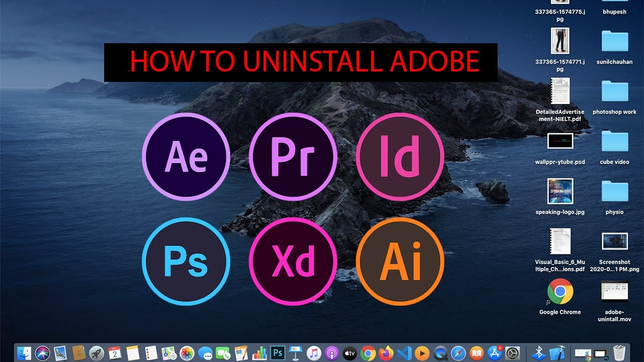Open the Books app in Dock
This screenshot has width=644, height=362.
point(476,353)
